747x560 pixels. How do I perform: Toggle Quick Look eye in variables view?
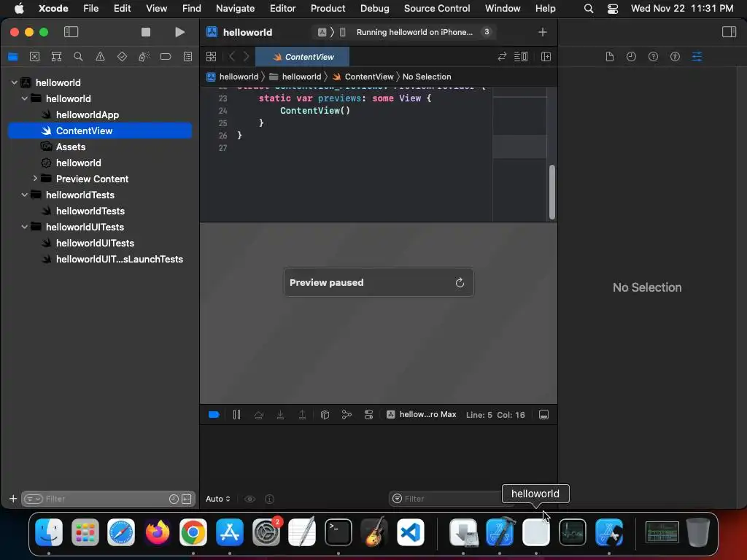[x=249, y=499]
